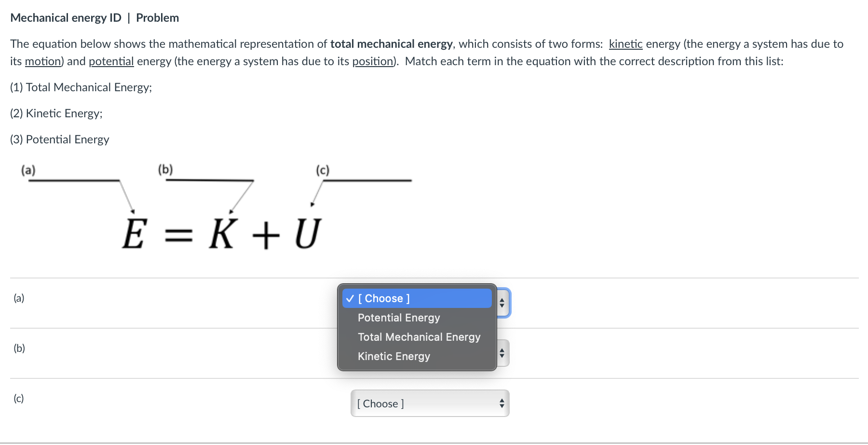Image resolution: width=868 pixels, height=445 pixels.
Task: Click the (c) label pointing to U
Action: [322, 170]
